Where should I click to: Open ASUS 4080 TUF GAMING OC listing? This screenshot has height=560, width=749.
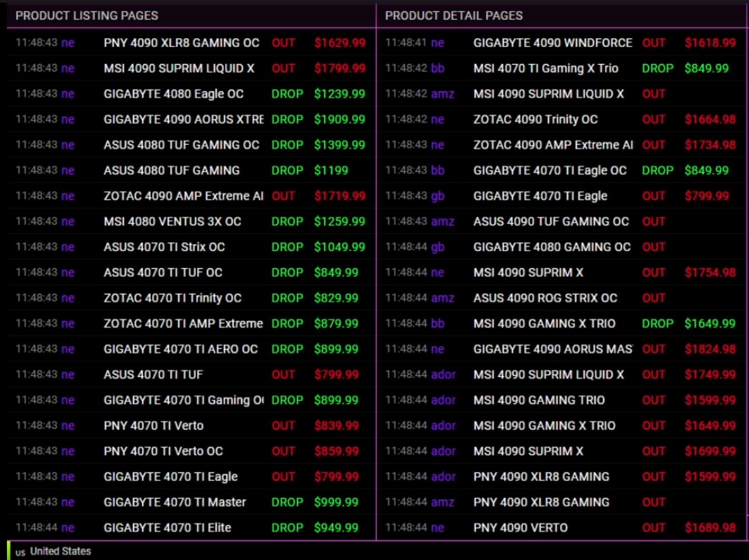tap(181, 145)
